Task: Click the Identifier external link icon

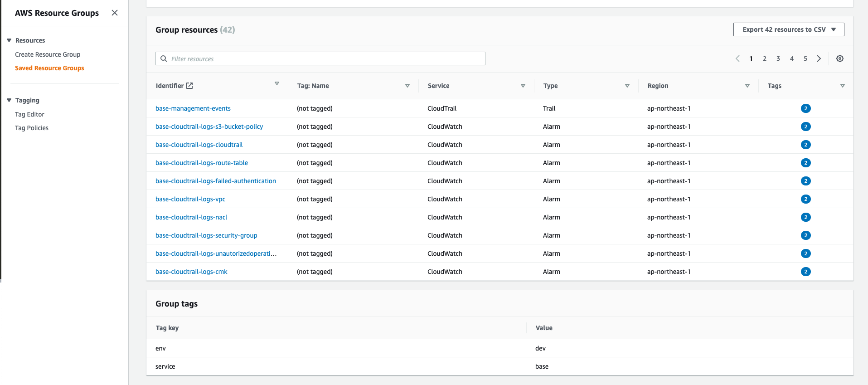Action: coord(189,86)
